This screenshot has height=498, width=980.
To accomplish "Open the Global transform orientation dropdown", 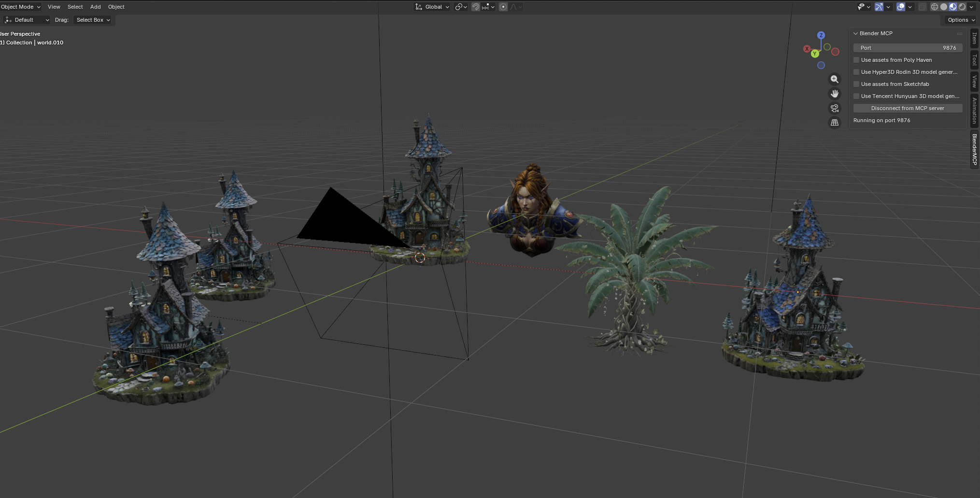I will click(432, 7).
